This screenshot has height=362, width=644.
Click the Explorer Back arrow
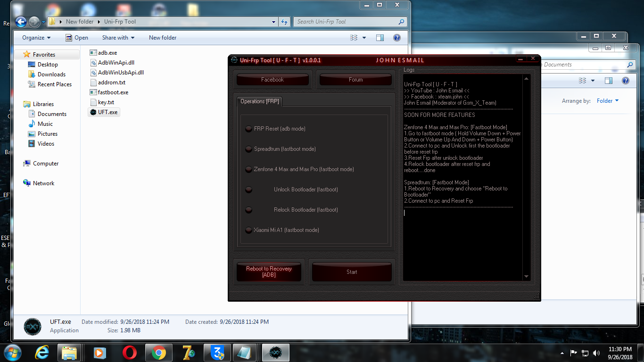click(21, 22)
